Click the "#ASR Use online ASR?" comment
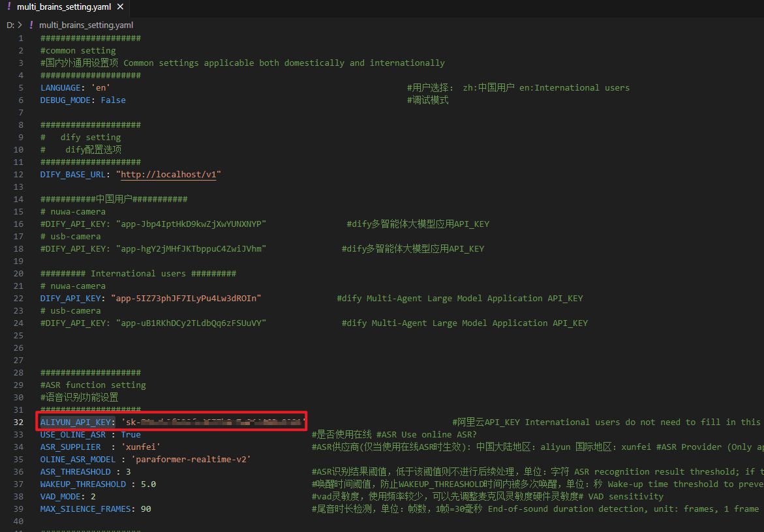This screenshot has width=764, height=532. coord(427,435)
